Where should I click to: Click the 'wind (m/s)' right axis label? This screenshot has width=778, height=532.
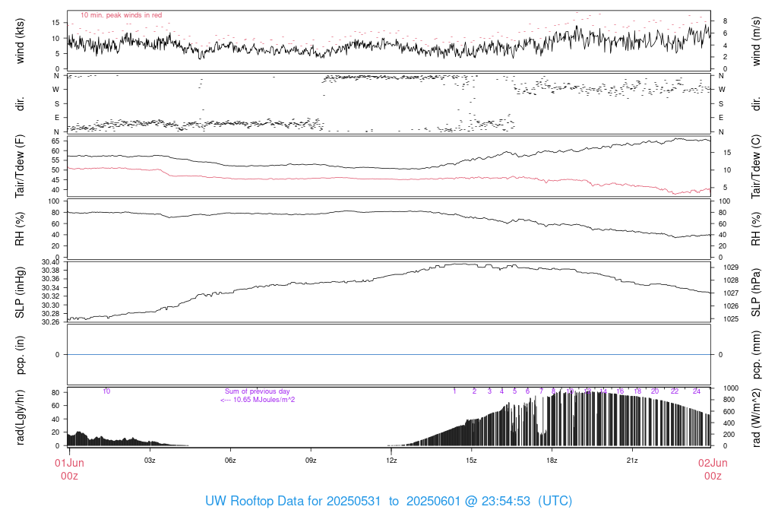tap(756, 41)
